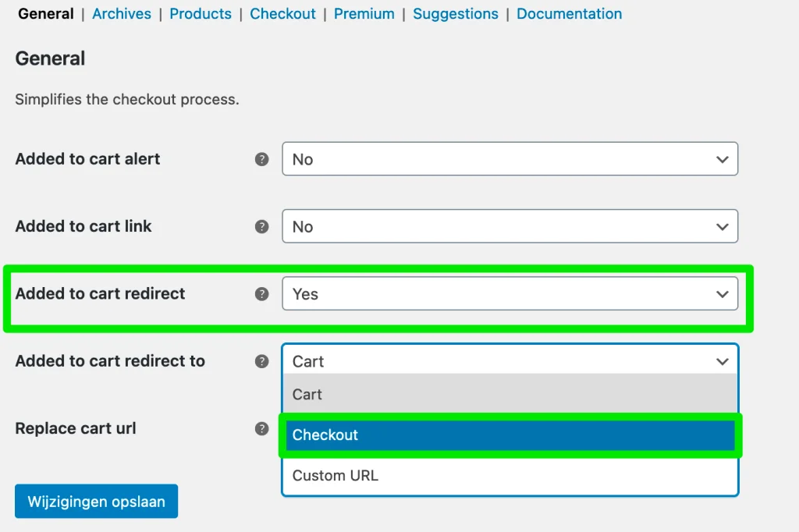Choose the Cart option in the open dropdown
This screenshot has height=532, width=799.
pyautogui.click(x=510, y=395)
